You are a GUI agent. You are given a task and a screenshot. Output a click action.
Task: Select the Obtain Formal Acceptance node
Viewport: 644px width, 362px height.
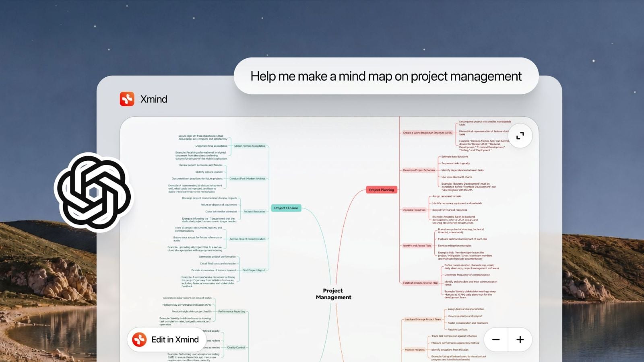250,146
